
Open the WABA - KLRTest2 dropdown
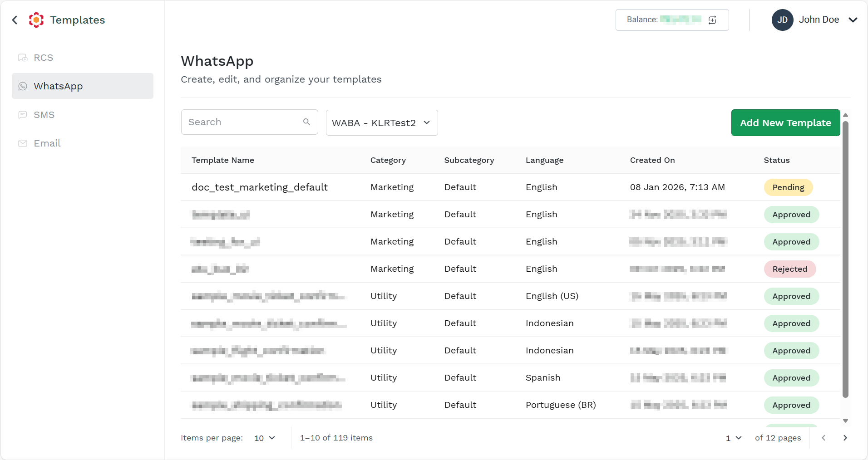pos(382,122)
